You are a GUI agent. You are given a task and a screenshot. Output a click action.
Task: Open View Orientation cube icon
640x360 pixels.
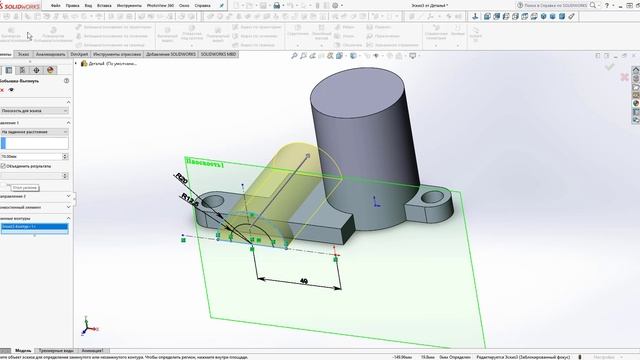pyautogui.click(x=339, y=56)
